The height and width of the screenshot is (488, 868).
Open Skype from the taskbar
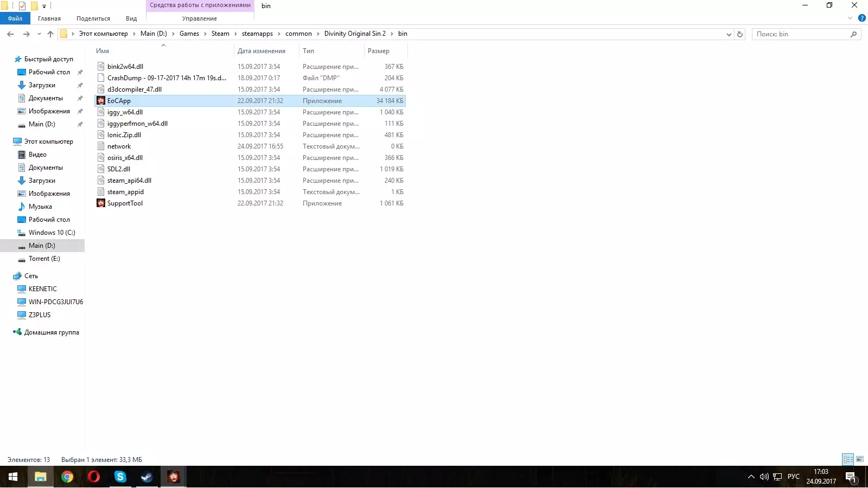[x=120, y=477]
